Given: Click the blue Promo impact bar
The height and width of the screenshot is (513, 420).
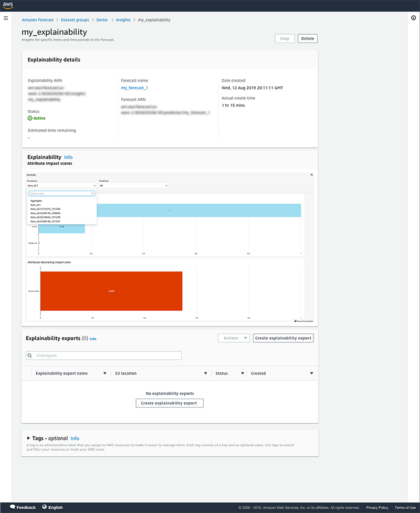Looking at the screenshot, I should tap(62, 228).
